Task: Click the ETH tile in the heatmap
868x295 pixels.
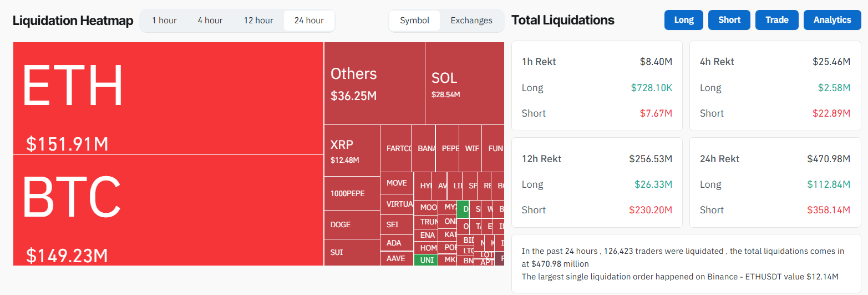Action: pos(168,98)
